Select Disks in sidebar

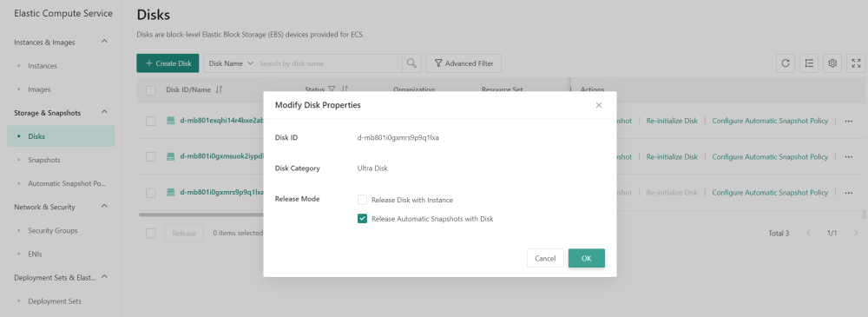[x=61, y=135]
